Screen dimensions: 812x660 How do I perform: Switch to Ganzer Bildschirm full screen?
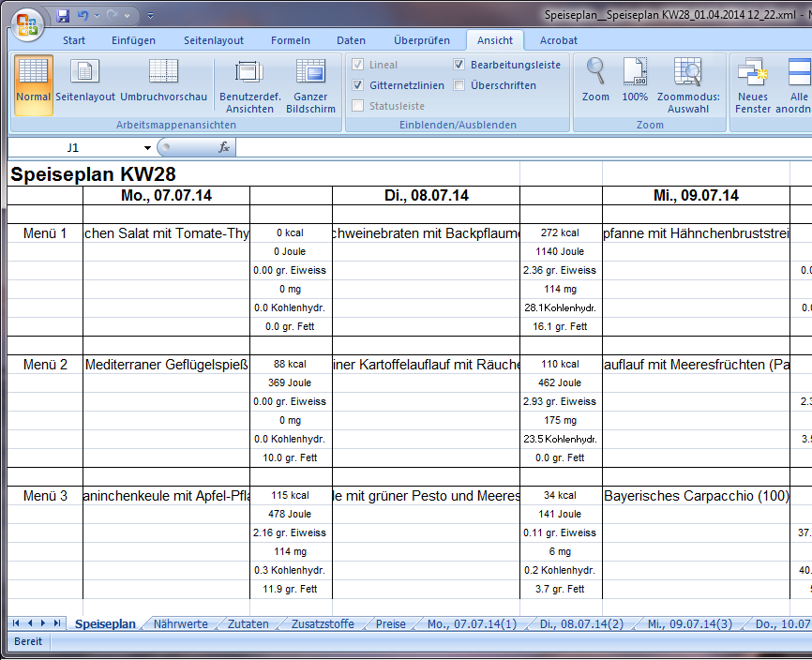click(310, 85)
